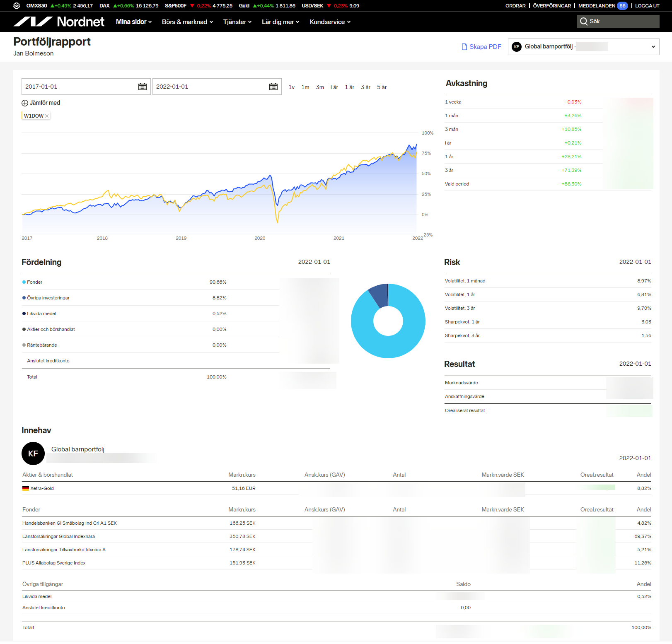
Task: Click the plus icon beside Jämför med
Action: (25, 103)
